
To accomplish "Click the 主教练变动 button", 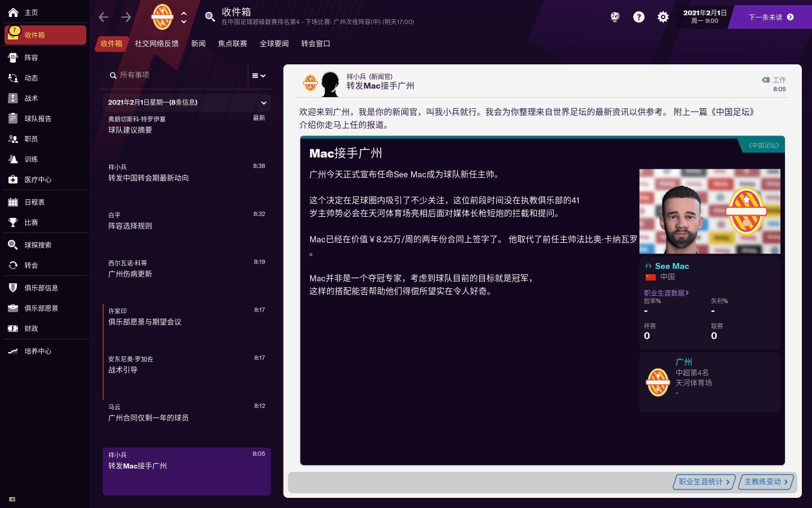I will [766, 482].
